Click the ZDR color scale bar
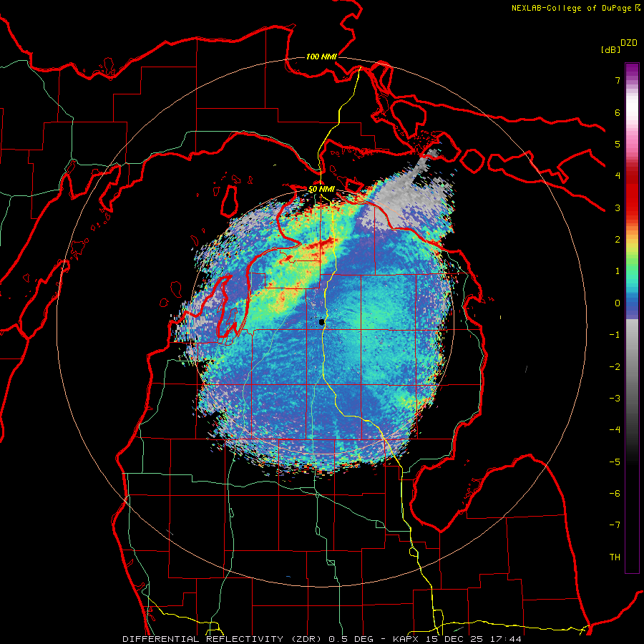This screenshot has height=644, width=644. pyautogui.click(x=632, y=318)
